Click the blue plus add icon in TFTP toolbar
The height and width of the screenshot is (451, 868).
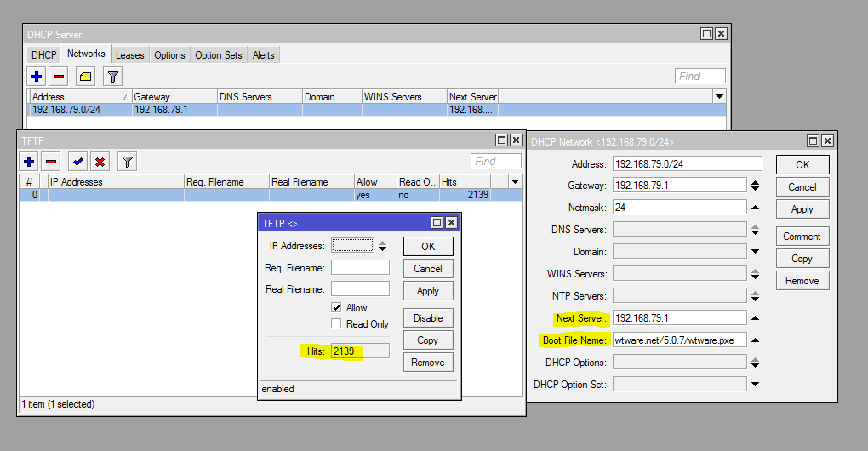pyautogui.click(x=30, y=162)
